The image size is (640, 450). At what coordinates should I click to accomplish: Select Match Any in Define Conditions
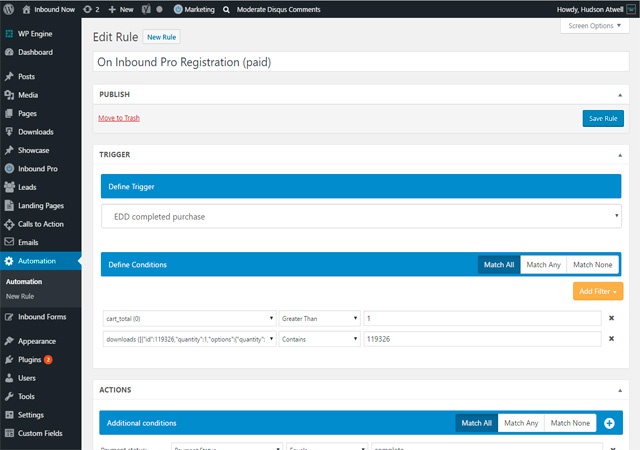(x=543, y=265)
